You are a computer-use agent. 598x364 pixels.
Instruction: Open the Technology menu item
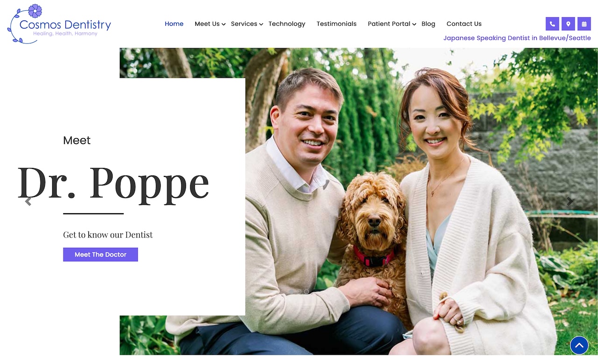(x=287, y=24)
